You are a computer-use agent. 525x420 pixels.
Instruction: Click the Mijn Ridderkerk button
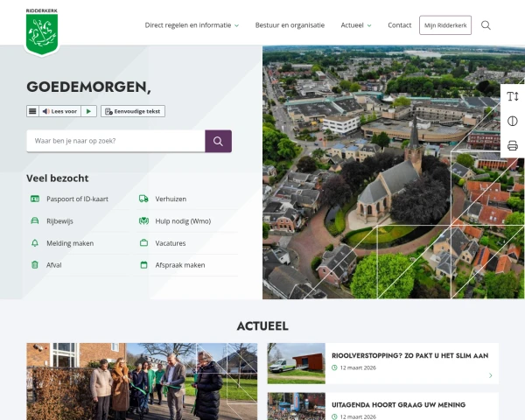coord(444,25)
